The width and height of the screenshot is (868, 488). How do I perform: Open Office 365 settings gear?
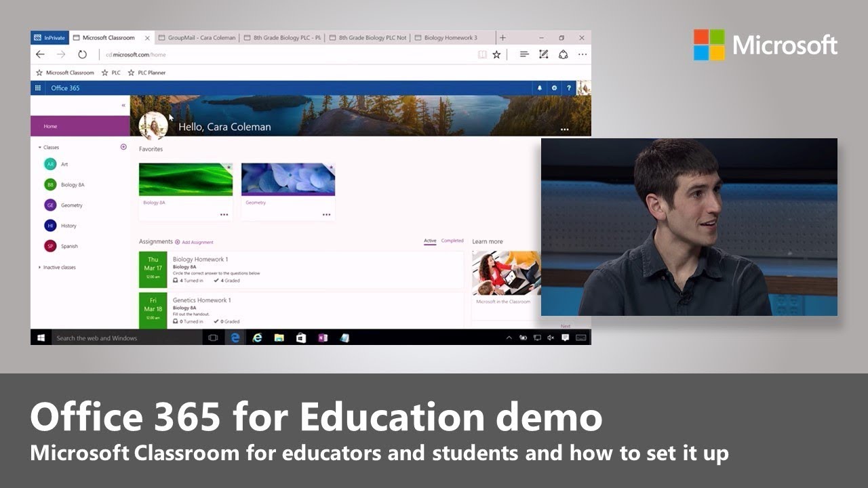[554, 88]
